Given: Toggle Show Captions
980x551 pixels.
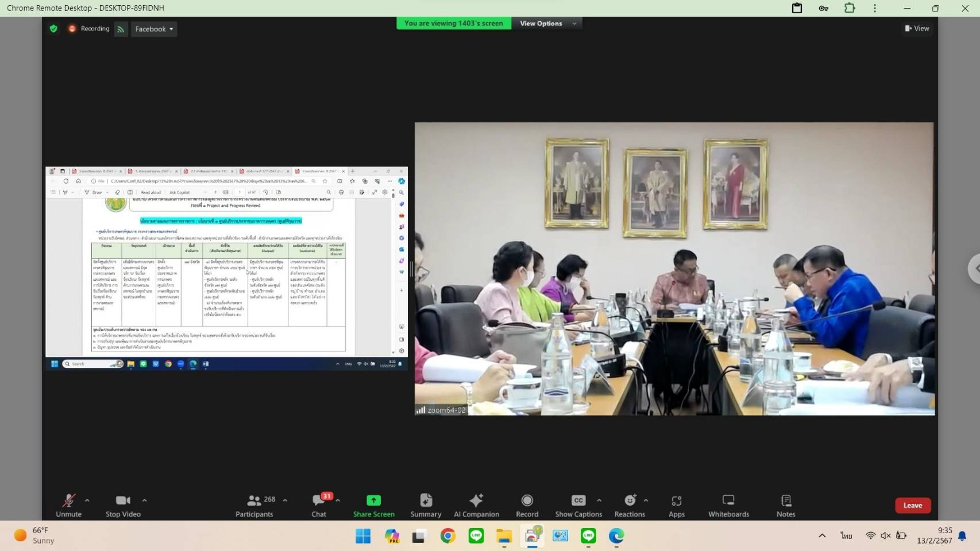Looking at the screenshot, I should point(578,505).
